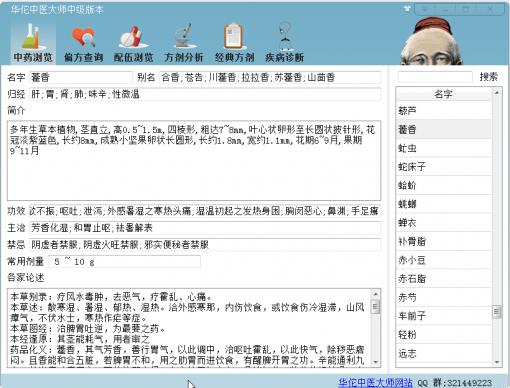510x388 pixels.
Task: Click herb list scrollbar down arrow
Action: pos(497,362)
